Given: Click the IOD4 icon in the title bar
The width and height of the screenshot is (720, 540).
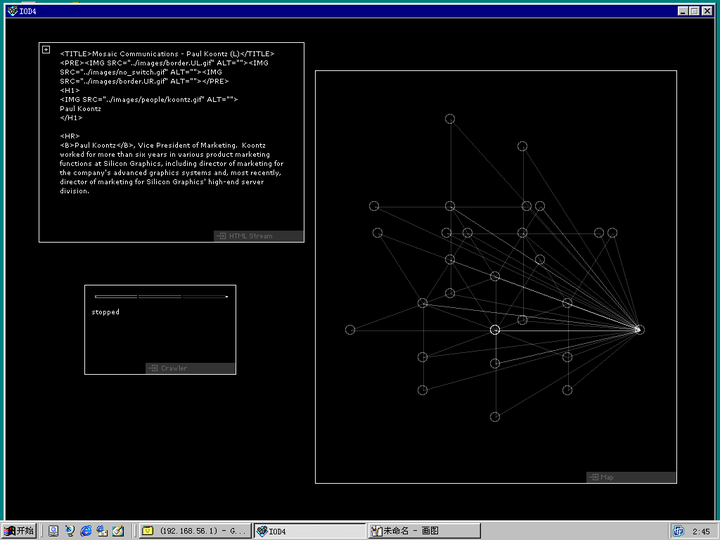Looking at the screenshot, I should pos(10,10).
